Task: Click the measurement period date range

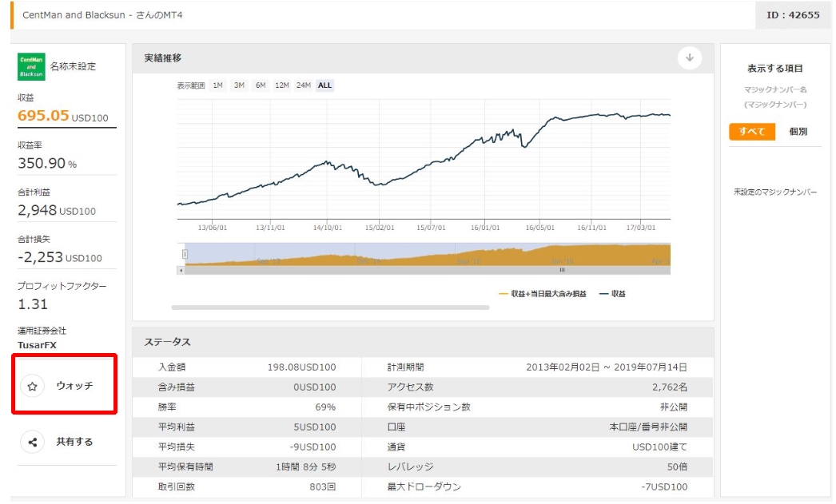Action: point(607,367)
